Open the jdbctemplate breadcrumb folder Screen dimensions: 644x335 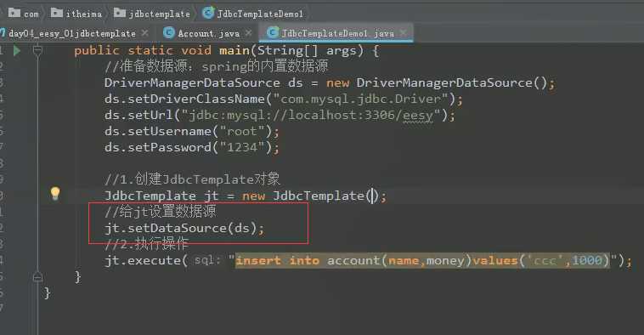tap(152, 14)
